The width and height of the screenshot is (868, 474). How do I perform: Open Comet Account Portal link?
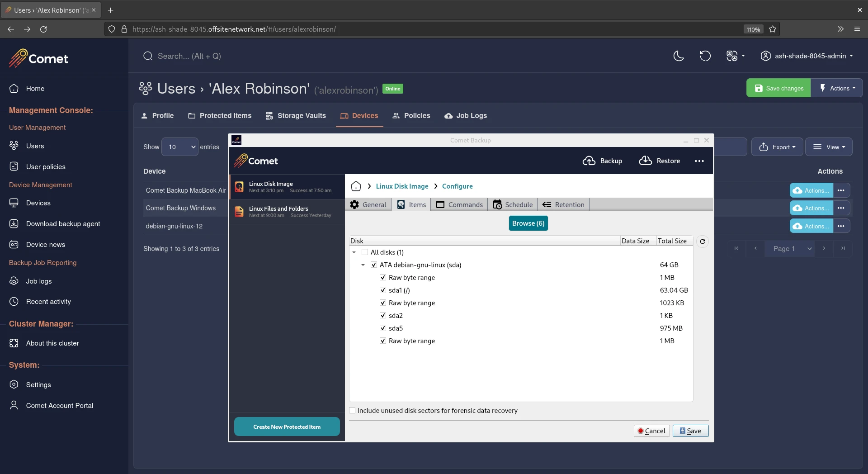(59, 406)
